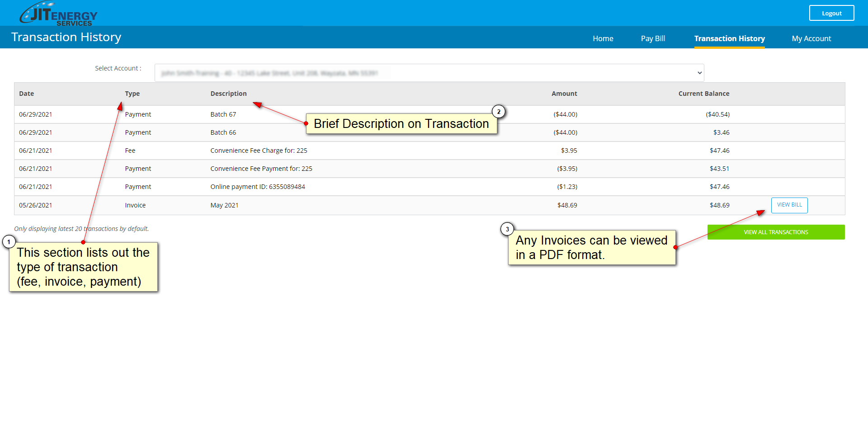Viewport: 868px width, 438px height.
Task: Click the Date column header
Action: tap(27, 94)
